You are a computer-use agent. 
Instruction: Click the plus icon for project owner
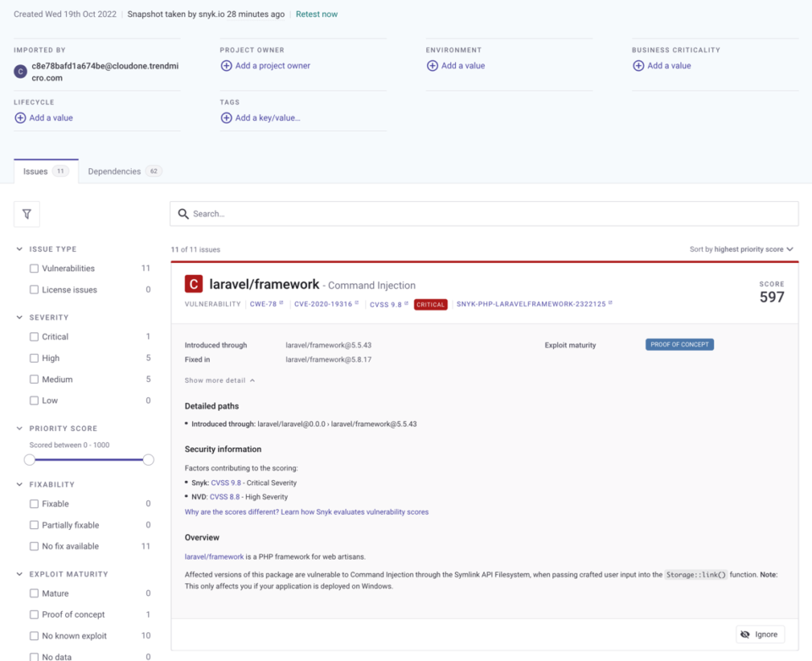[227, 66]
